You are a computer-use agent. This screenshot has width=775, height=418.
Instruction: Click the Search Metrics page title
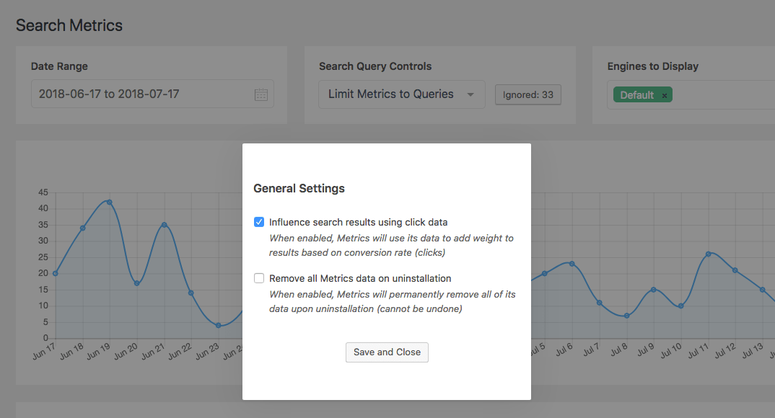pos(69,25)
